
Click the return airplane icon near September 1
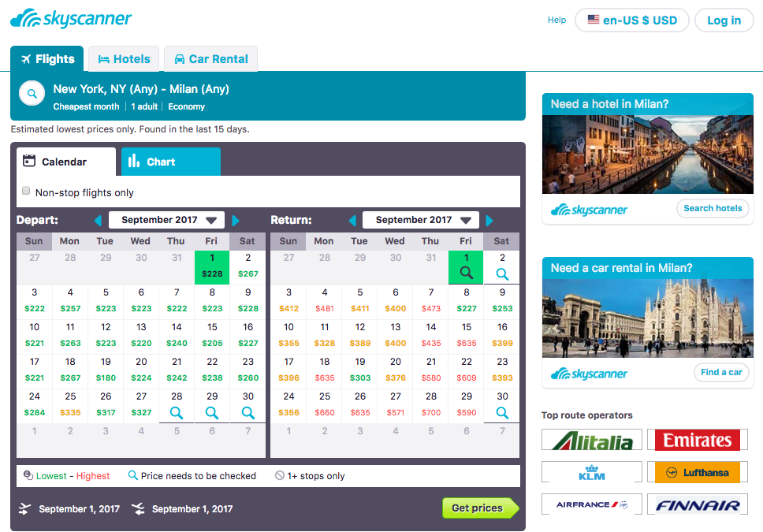pos(138,508)
